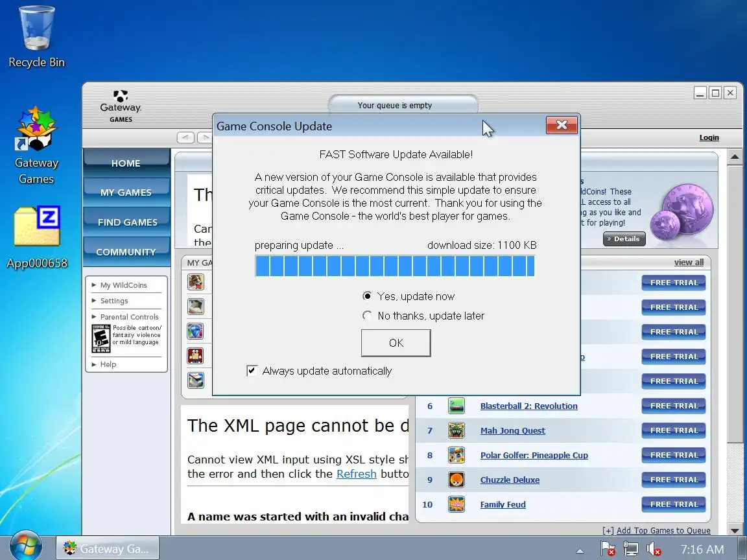Click Free Trial for Chuzzle Deluxe
747x560 pixels.
(674, 480)
